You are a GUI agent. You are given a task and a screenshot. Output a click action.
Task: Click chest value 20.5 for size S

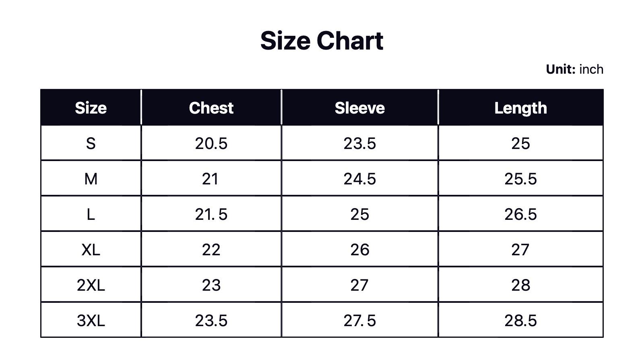211,143
